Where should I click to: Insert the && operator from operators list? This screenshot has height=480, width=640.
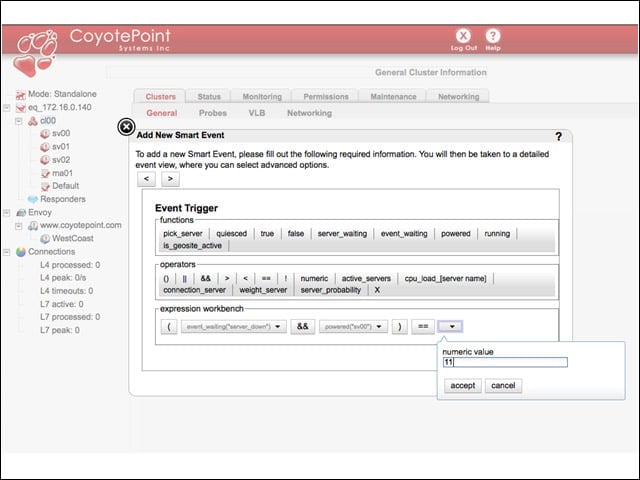(x=205, y=278)
